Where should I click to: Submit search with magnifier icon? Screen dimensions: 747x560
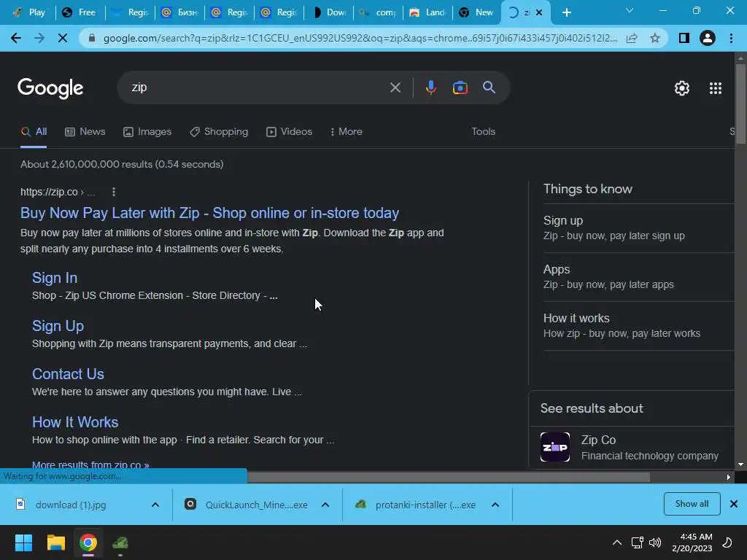[489, 87]
